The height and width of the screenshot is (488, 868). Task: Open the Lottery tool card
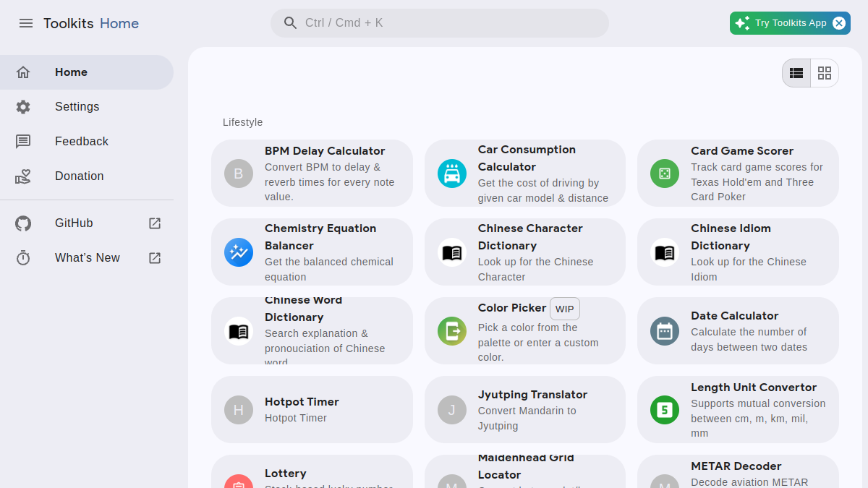pos(312,472)
